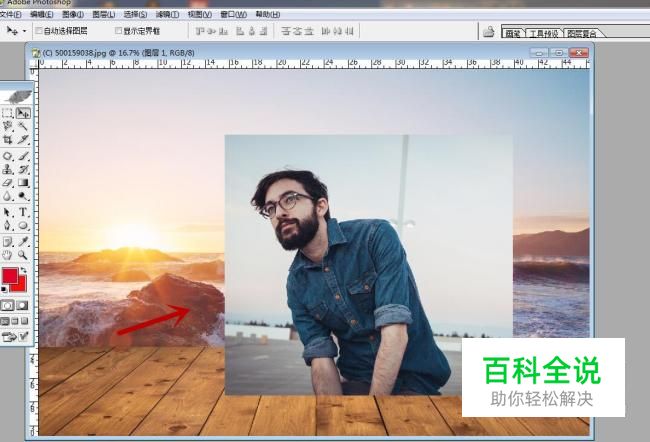This screenshot has height=442, width=650.
Task: Click Distribute Right Edges in options bar
Action: click(349, 31)
